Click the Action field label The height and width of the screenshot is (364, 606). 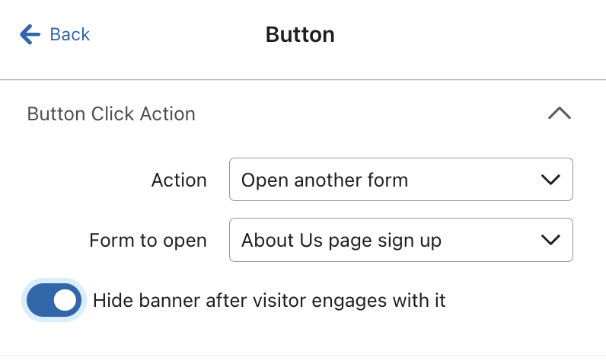179,180
